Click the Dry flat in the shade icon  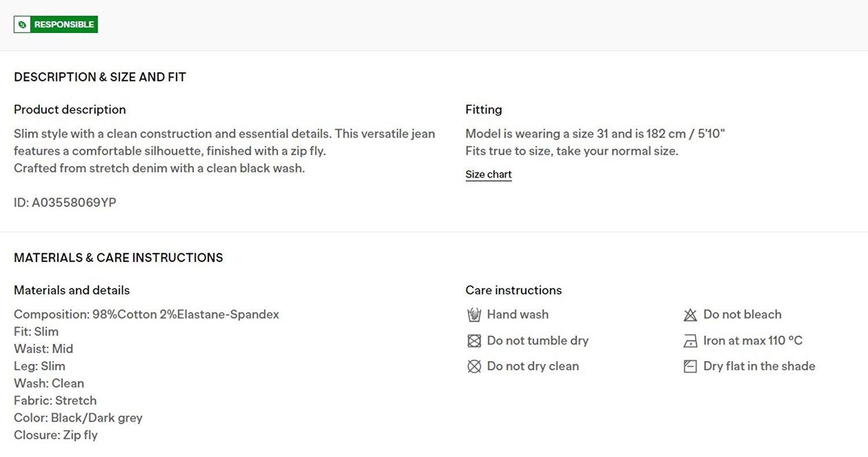(690, 366)
